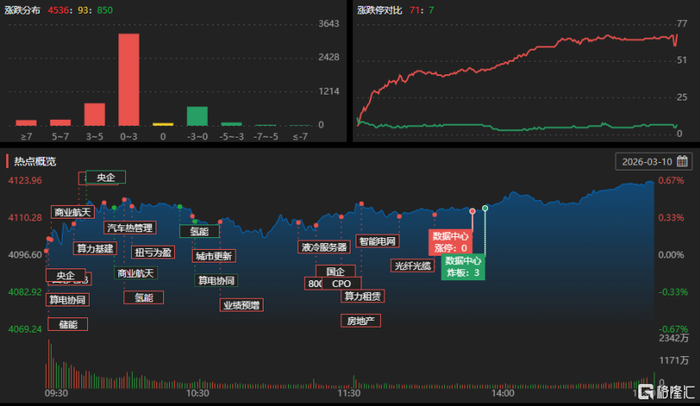Select the -3~0 green distribution bar

pos(197,116)
